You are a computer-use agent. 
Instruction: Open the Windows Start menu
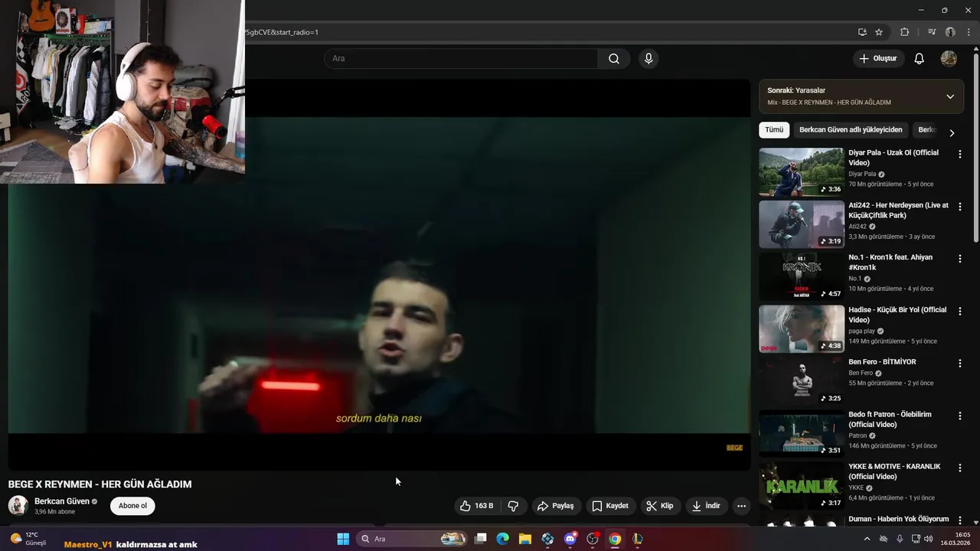pyautogui.click(x=343, y=539)
